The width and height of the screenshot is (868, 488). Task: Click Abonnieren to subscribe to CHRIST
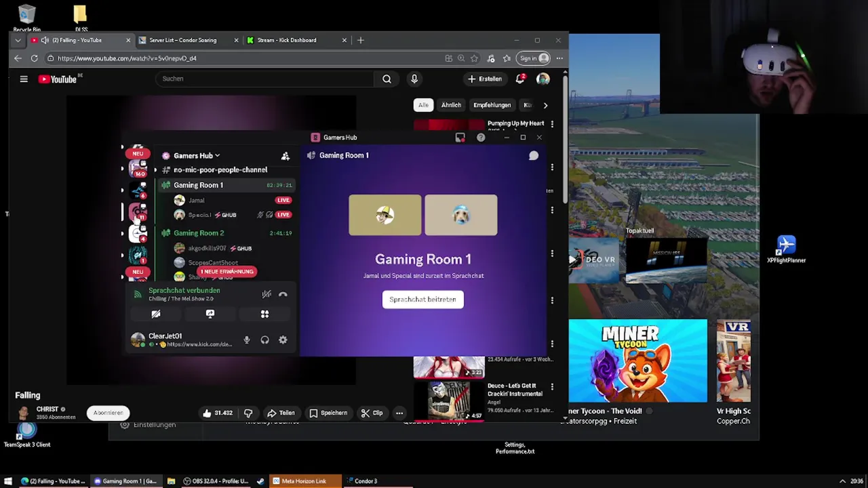click(x=108, y=413)
